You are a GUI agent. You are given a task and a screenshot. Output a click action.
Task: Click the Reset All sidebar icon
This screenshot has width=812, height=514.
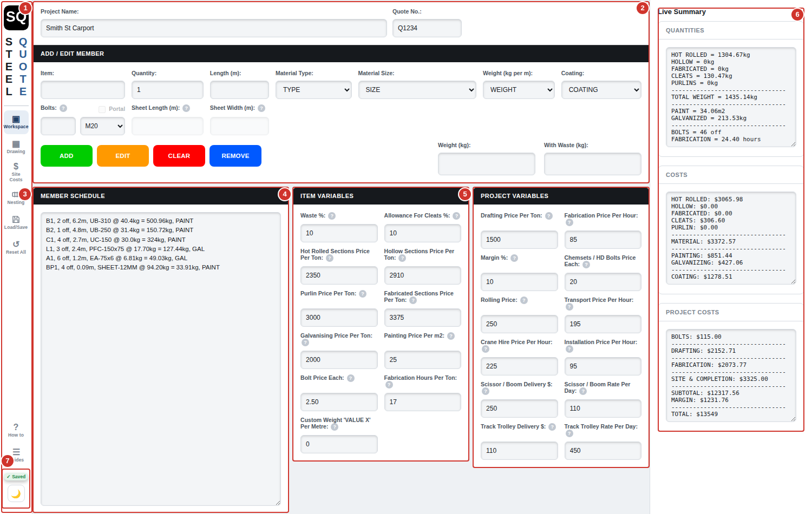(16, 247)
